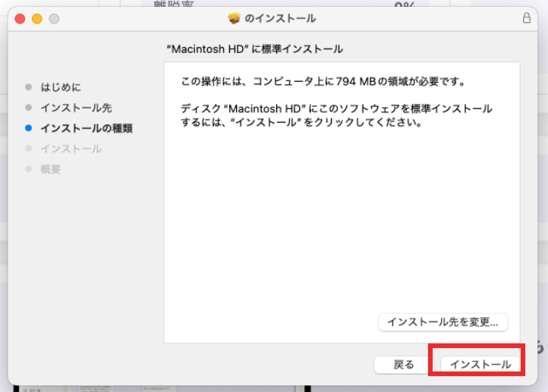This screenshot has width=548, height=392.
Task: Click the dimmed インストール step in sidebar
Action: (x=71, y=149)
